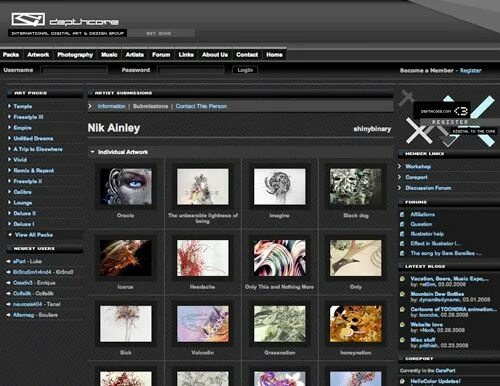This screenshot has width=500, height=386.
Task: Click arrow icon beside Freestyle II
Action: click(9, 181)
